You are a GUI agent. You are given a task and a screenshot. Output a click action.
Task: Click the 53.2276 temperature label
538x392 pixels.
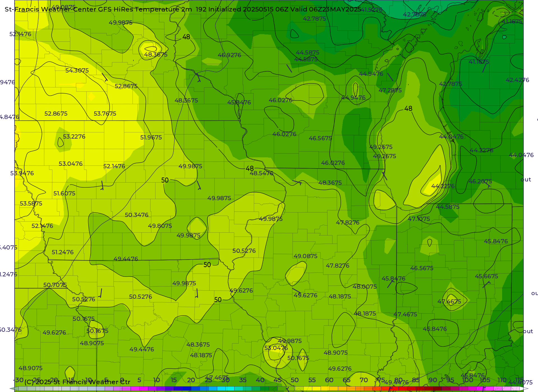click(74, 137)
